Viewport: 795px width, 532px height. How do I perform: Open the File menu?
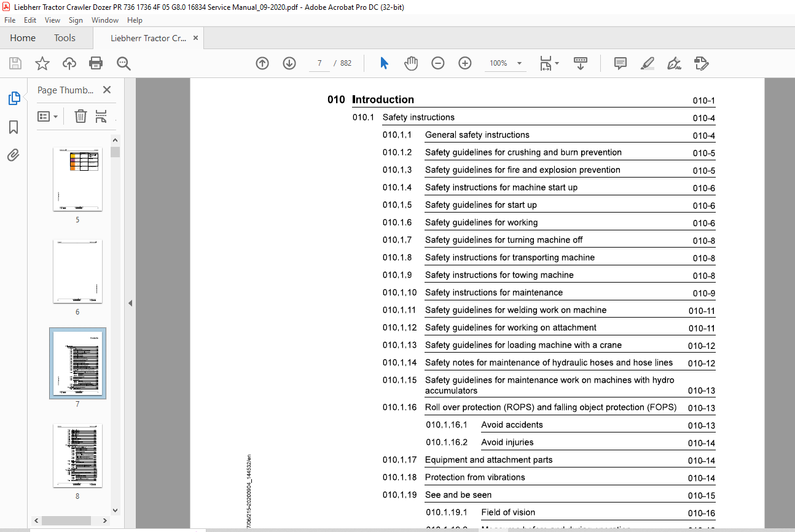10,20
